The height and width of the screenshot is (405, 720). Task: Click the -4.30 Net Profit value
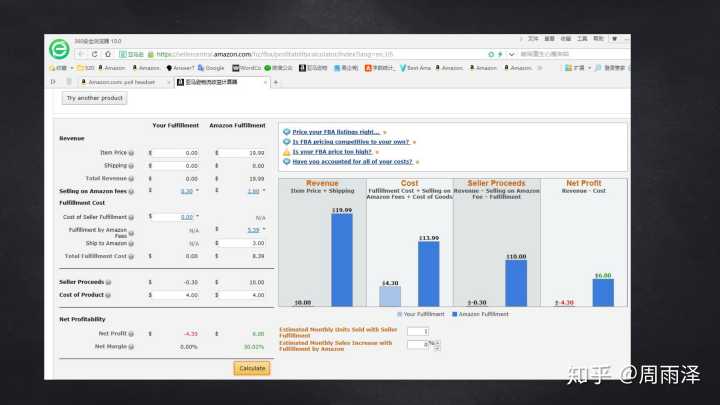(x=191, y=334)
